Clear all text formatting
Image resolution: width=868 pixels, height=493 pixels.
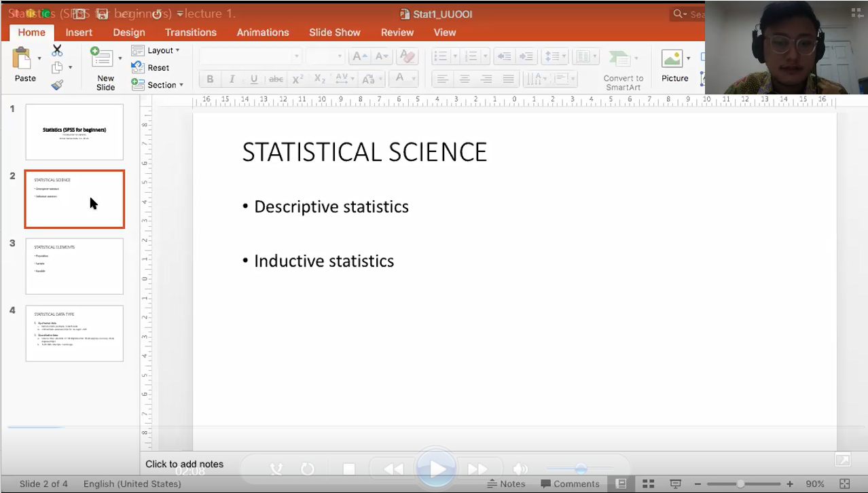coord(407,56)
